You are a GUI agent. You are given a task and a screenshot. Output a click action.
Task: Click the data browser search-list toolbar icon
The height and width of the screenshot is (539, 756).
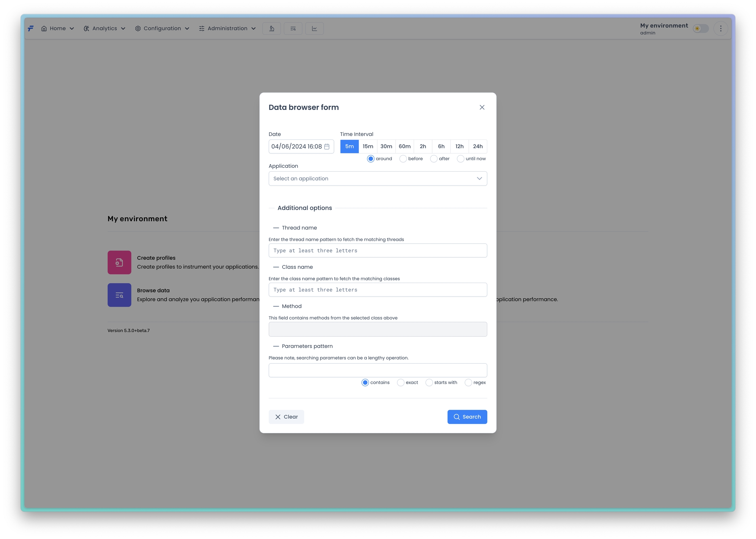(293, 29)
